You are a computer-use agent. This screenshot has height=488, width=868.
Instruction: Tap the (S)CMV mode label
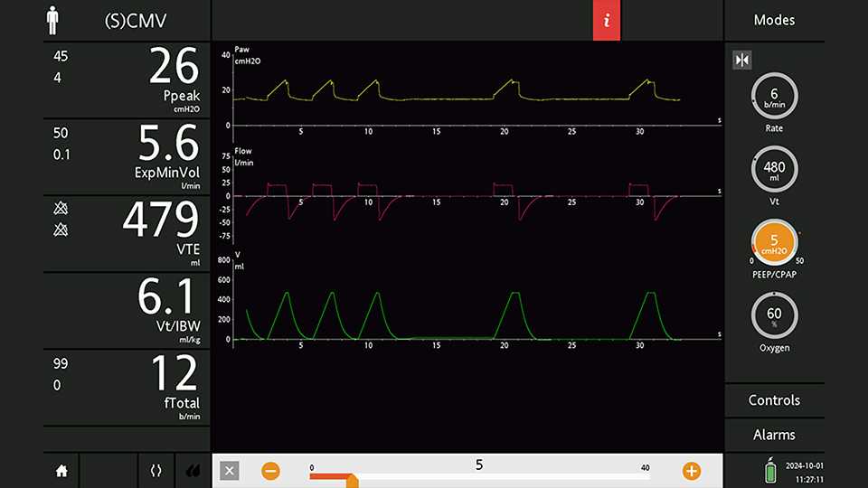click(136, 21)
